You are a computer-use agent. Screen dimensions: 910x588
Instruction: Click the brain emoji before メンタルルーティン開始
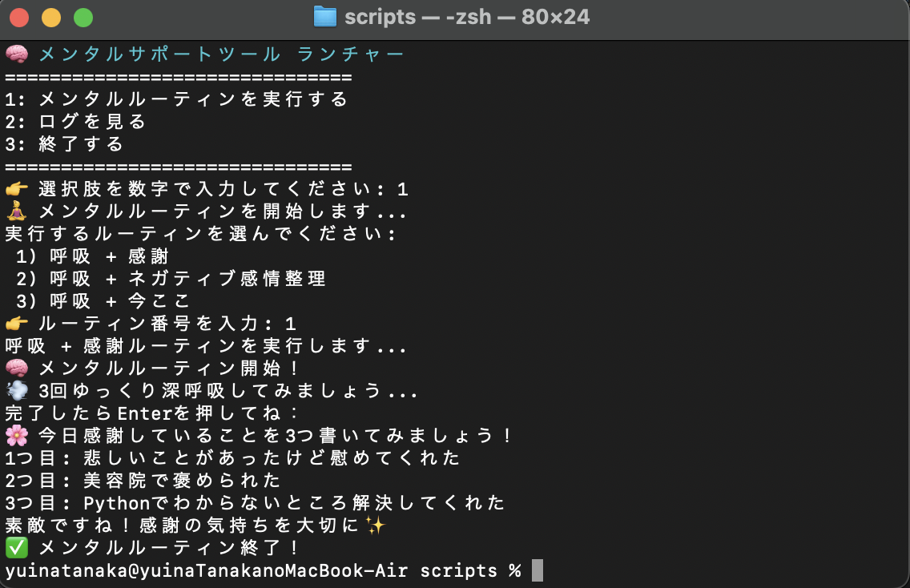(17, 368)
